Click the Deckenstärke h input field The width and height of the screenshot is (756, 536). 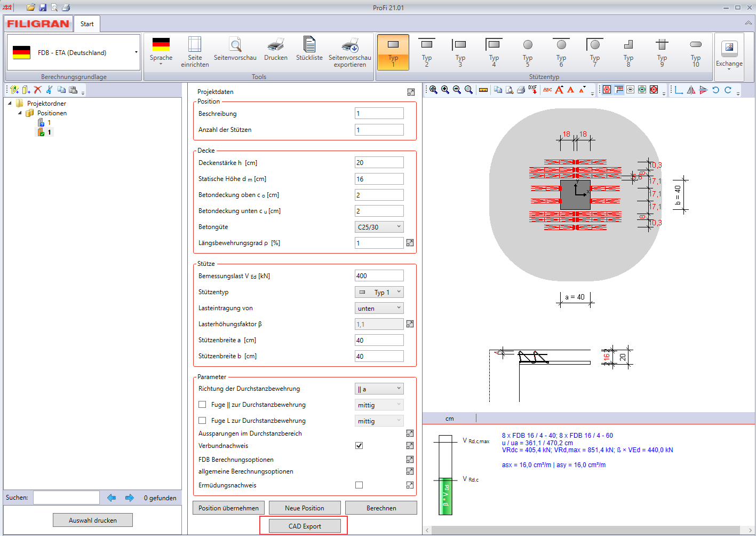(x=379, y=162)
